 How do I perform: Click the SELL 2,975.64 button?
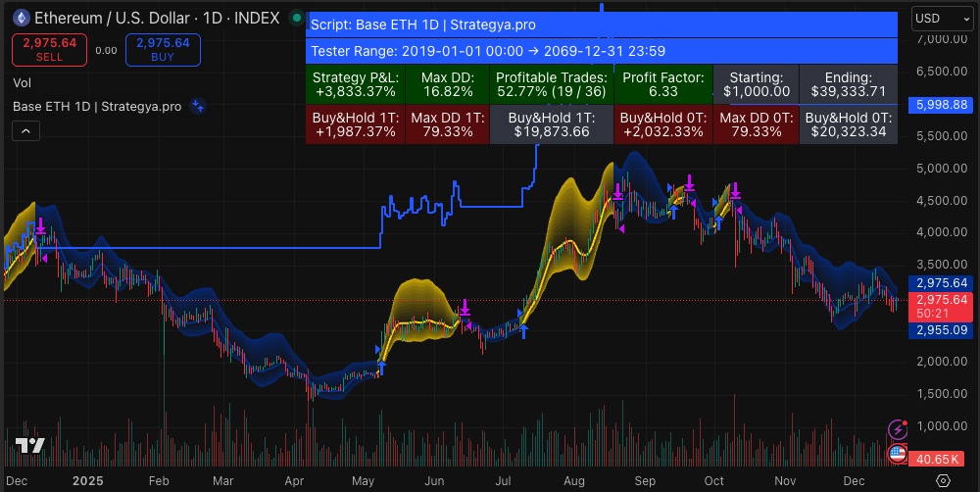(x=49, y=49)
